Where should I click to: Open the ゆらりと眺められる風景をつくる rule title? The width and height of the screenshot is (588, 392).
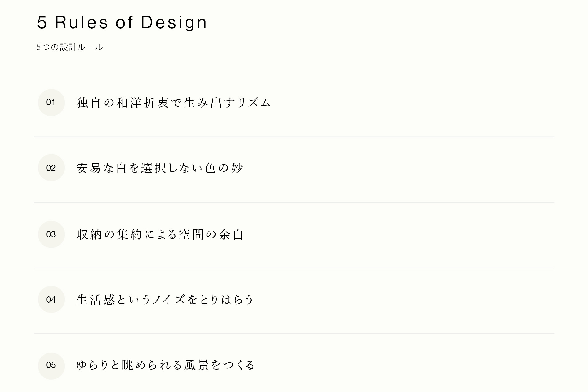coord(165,365)
